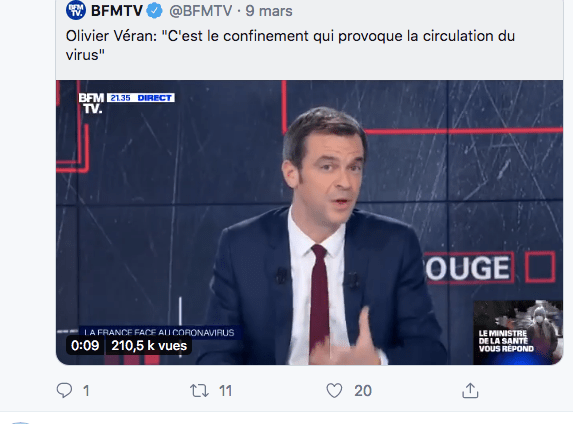Click the BFM TV logo in video
Screen dimensions: 573x424
tap(91, 103)
